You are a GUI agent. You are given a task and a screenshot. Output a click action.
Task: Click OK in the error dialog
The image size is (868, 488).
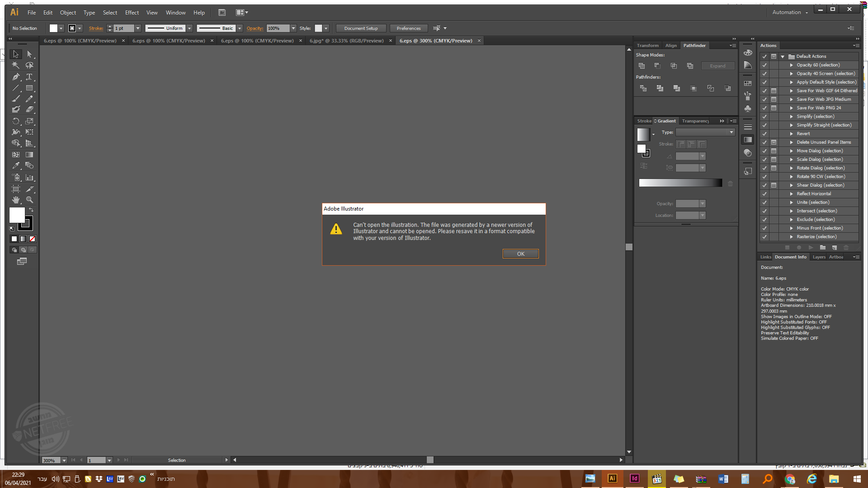click(520, 254)
